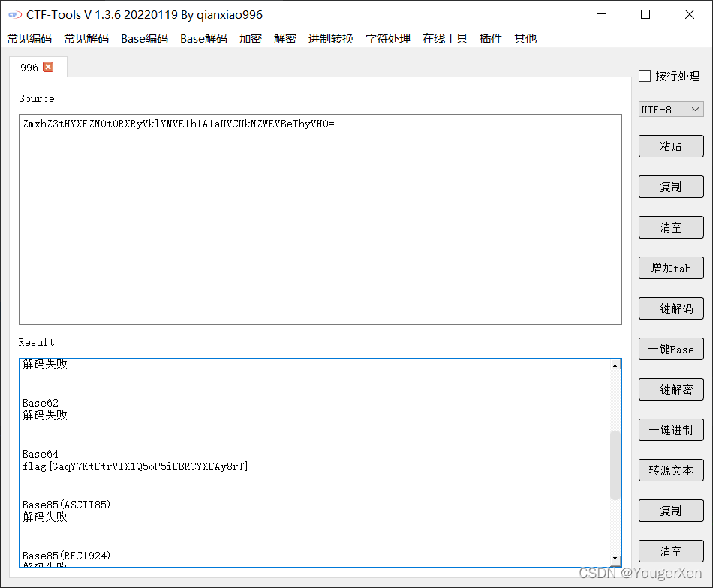This screenshot has width=713, height=588.
Task: Open the 其他 menu
Action: (525, 38)
